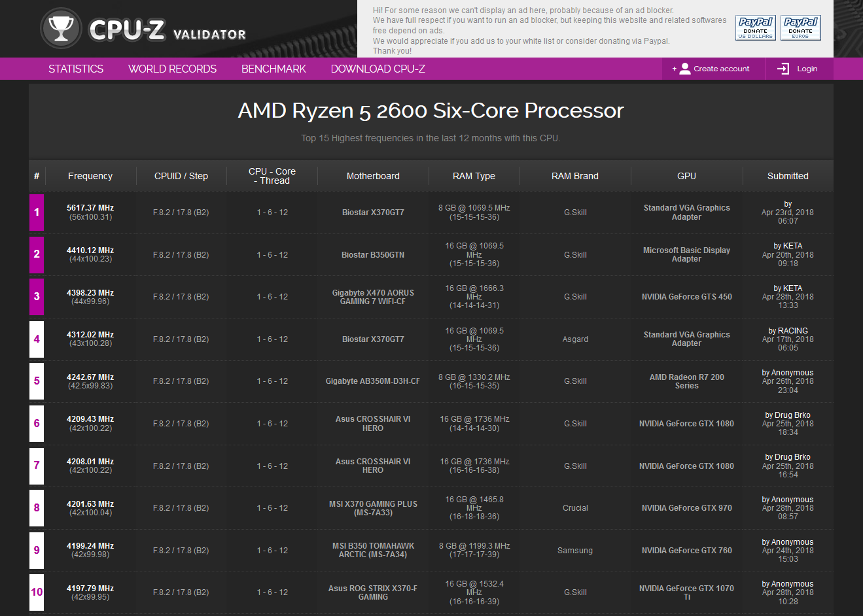Open the 4242.67 MHz validation entry

pyautogui.click(x=90, y=377)
